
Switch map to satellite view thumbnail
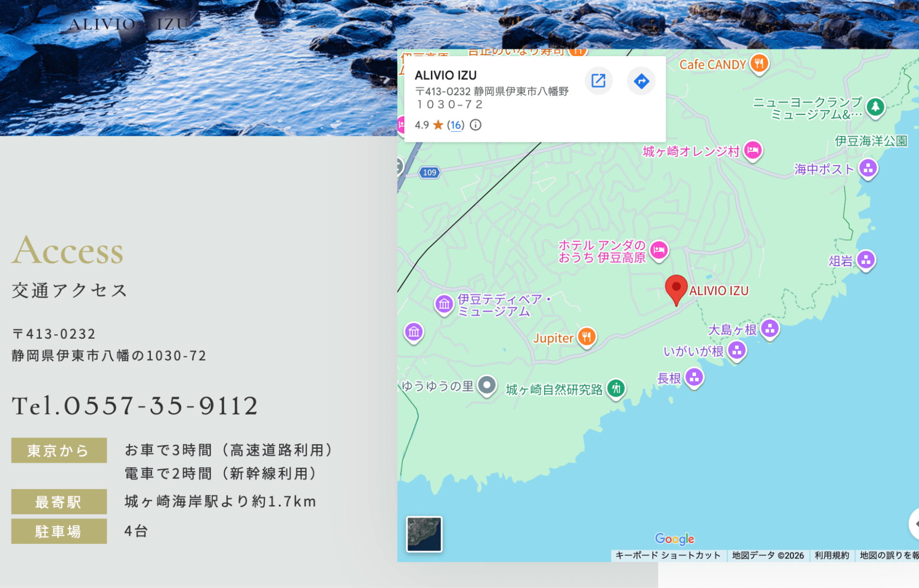pyautogui.click(x=424, y=534)
